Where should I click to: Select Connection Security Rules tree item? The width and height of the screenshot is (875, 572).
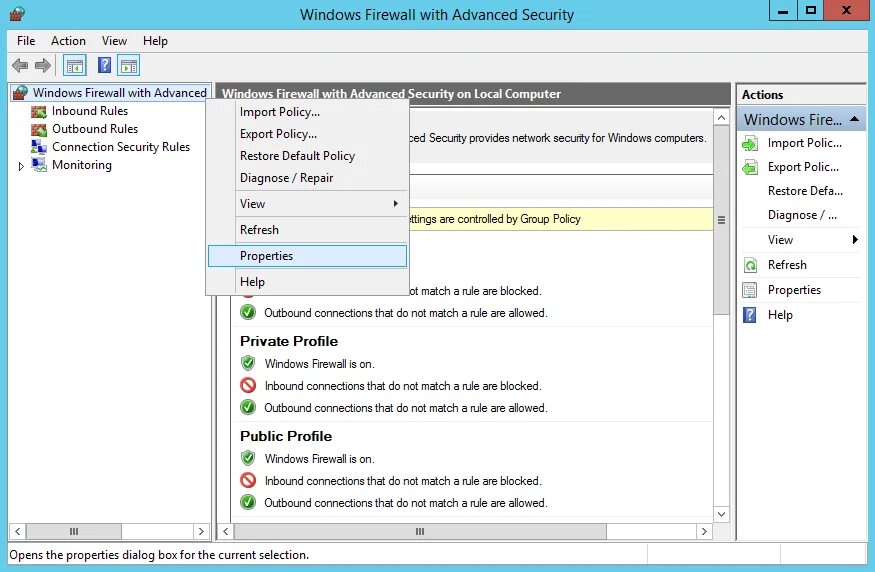click(121, 147)
